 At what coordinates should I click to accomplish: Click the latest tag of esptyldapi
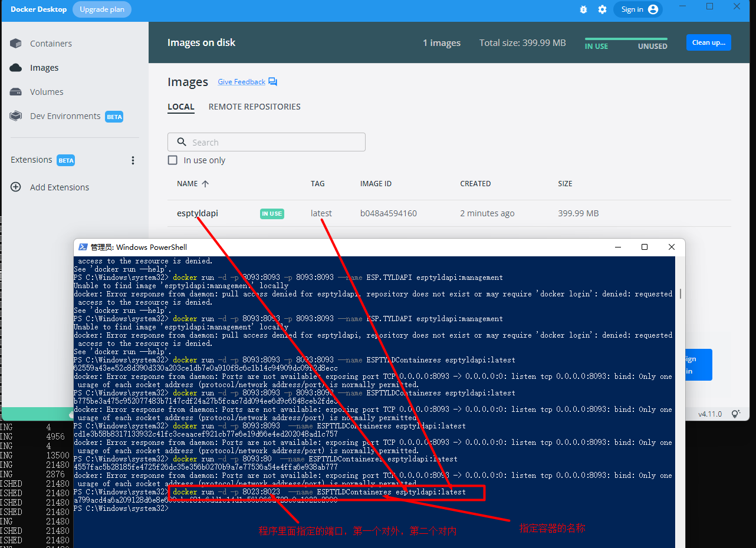click(x=321, y=213)
